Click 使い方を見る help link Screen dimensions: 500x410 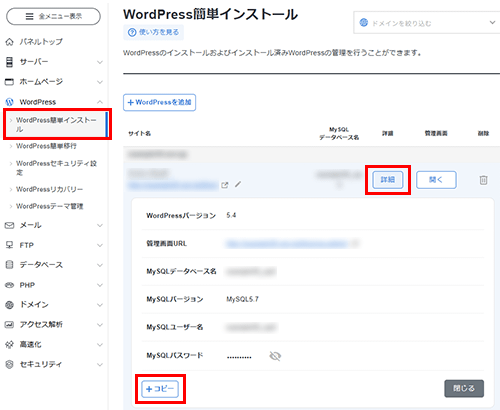153,32
